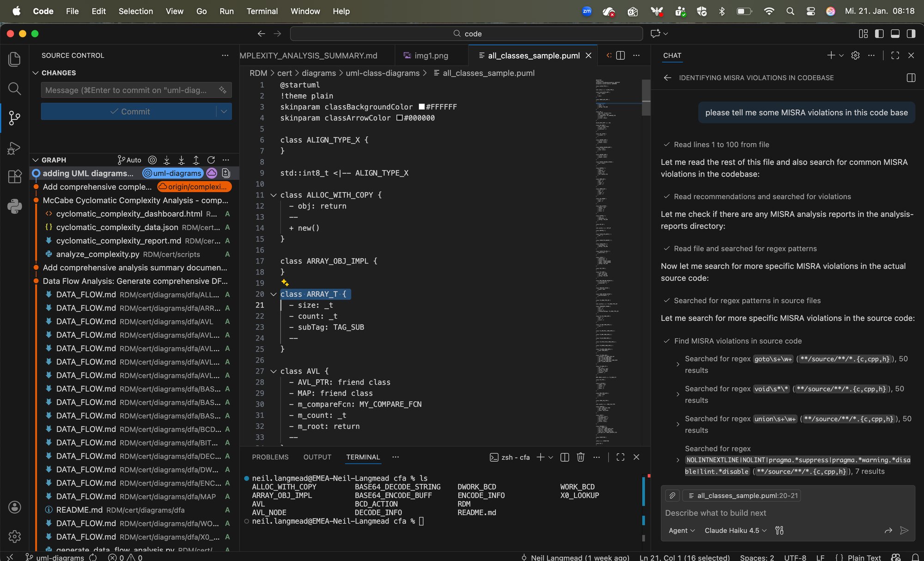Open the Explorer view in activity bar
The height and width of the screenshot is (561, 924).
pos(14,59)
